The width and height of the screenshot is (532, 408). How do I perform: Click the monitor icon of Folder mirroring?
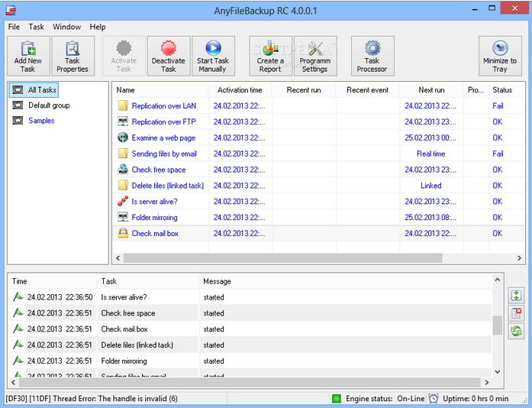[x=123, y=218]
